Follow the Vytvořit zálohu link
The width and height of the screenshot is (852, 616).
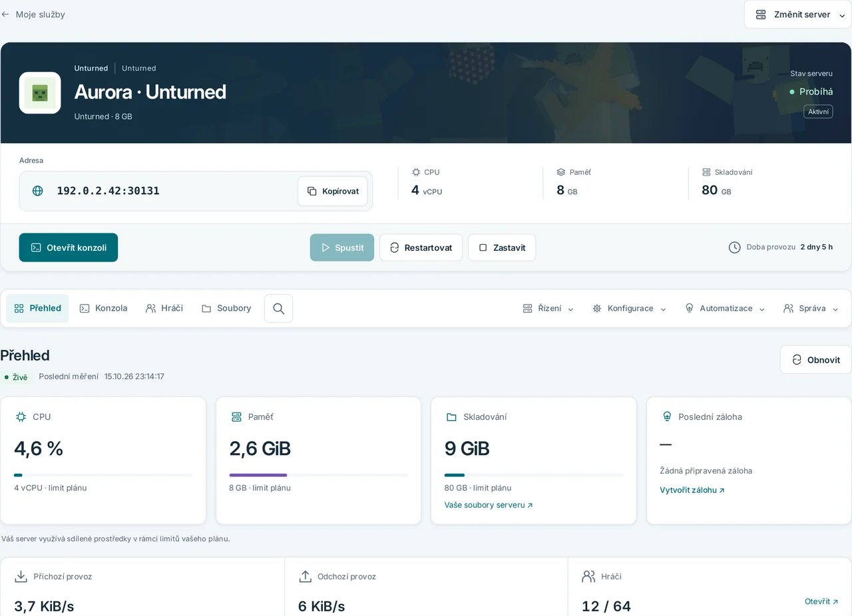[692, 490]
